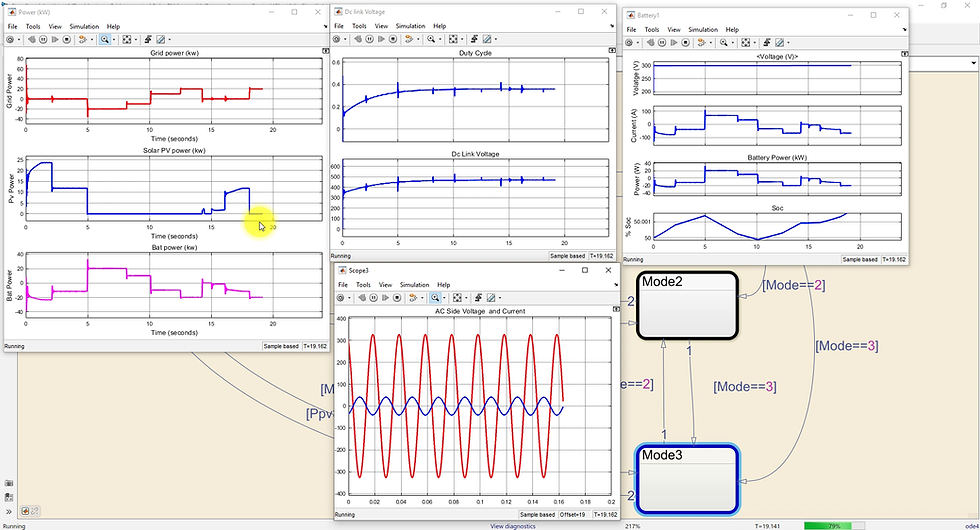Expand measurements dropdown in Scope3 window

point(500,298)
